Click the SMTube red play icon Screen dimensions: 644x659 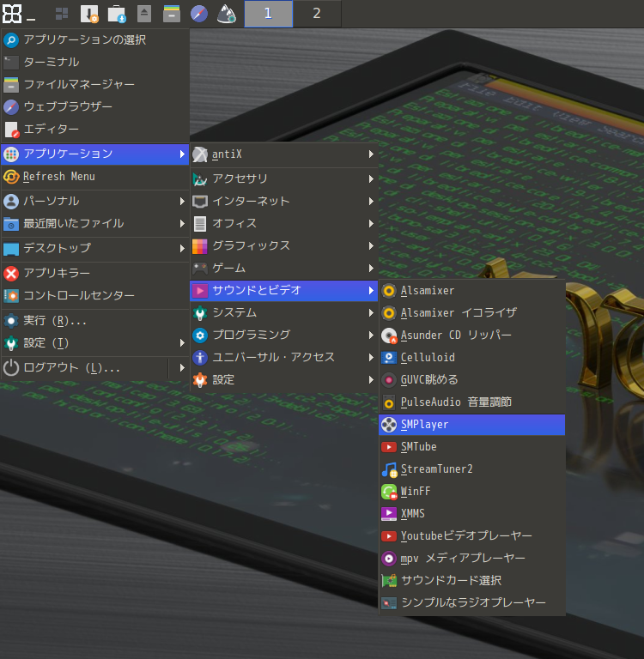(389, 447)
